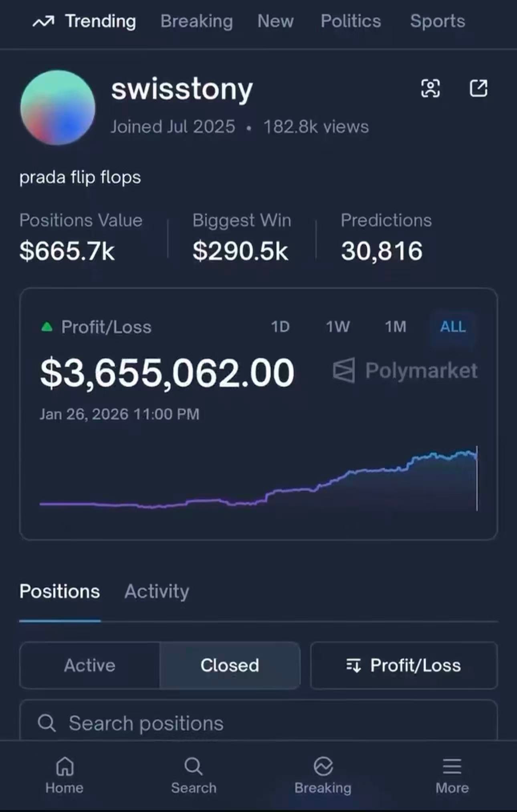The height and width of the screenshot is (812, 517).
Task: Tap the Trending arrow icon
Action: pos(43,21)
